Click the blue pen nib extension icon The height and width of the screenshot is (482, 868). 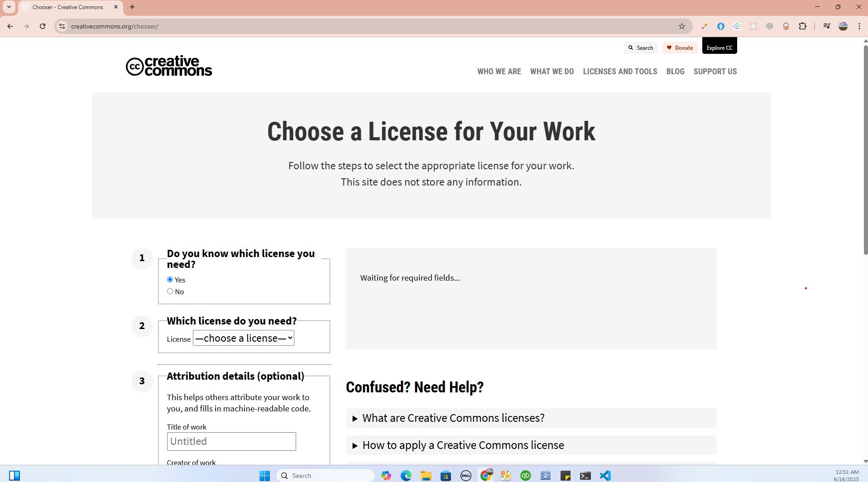coord(720,26)
